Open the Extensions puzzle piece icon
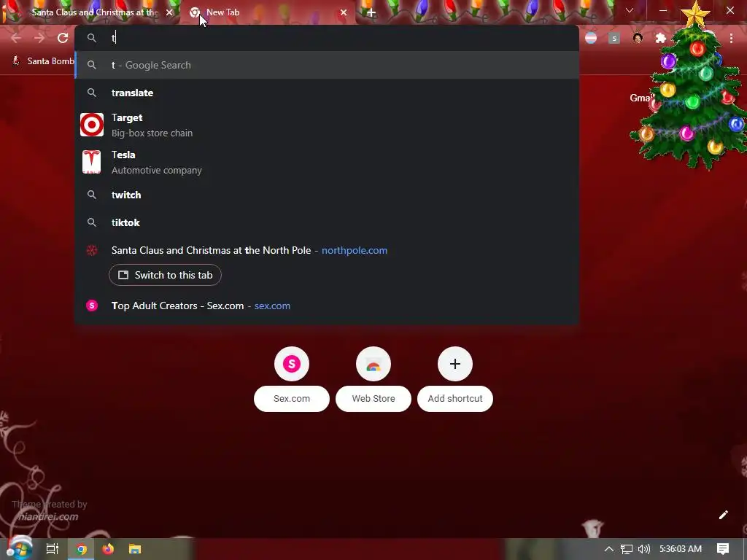The width and height of the screenshot is (747, 560). [x=661, y=38]
